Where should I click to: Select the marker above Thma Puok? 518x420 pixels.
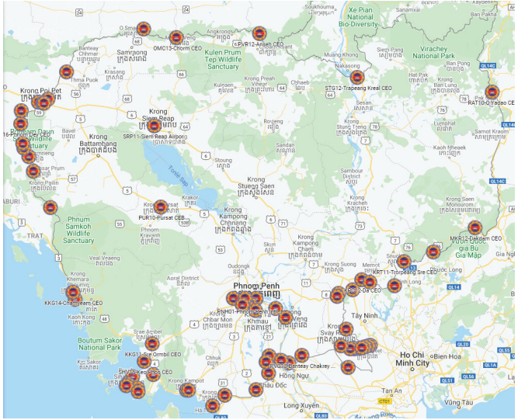tap(67, 71)
